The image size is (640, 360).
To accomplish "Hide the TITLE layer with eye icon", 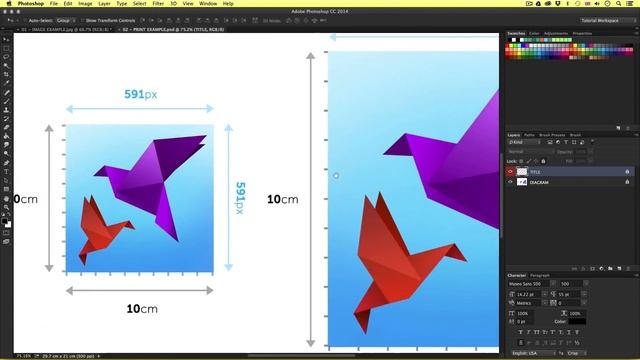I will [510, 172].
